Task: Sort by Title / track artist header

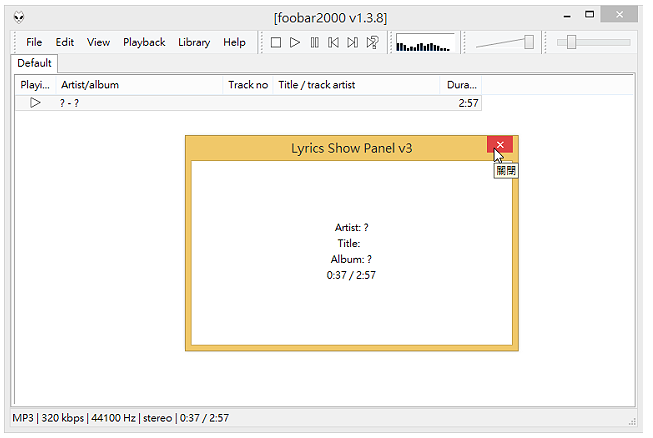Action: coord(356,85)
